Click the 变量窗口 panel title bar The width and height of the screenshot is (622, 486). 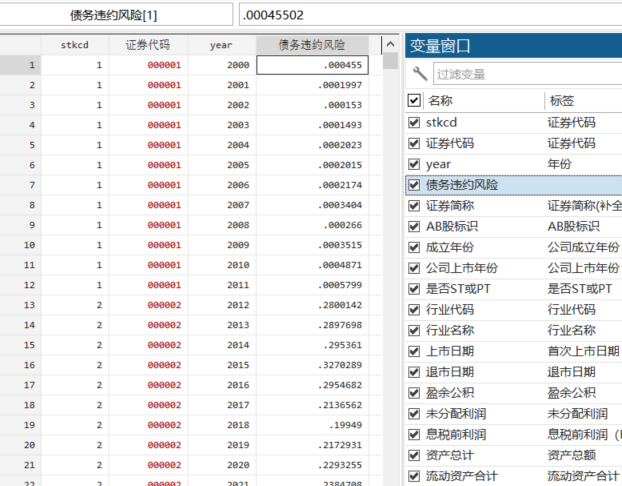point(513,46)
